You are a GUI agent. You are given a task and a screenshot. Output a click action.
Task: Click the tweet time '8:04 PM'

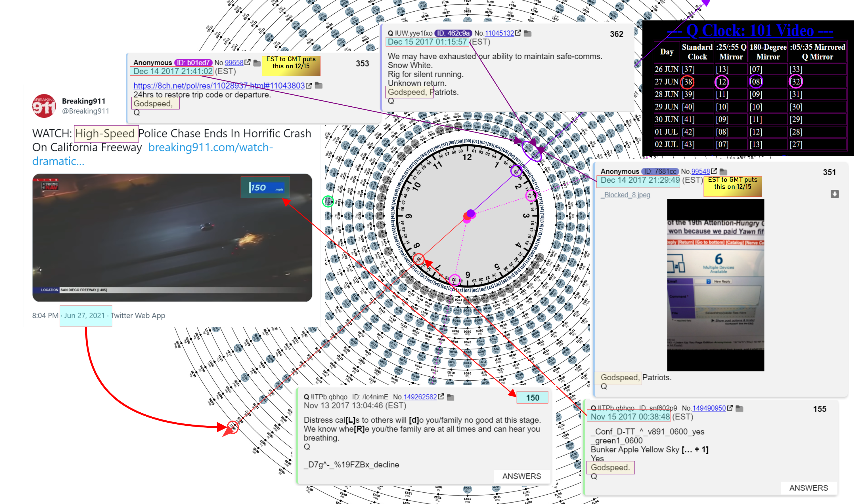(x=45, y=315)
